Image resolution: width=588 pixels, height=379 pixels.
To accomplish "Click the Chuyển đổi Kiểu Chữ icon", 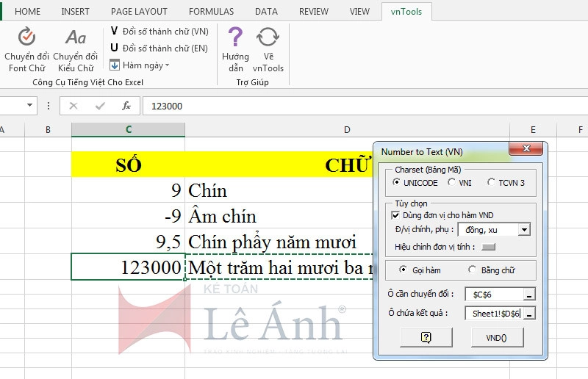I will click(x=75, y=38).
